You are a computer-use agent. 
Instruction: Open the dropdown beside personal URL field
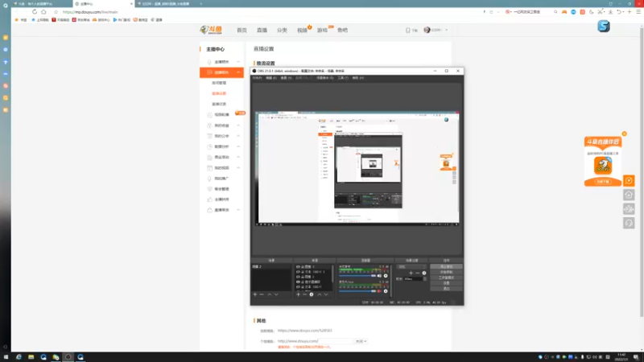click(361, 341)
